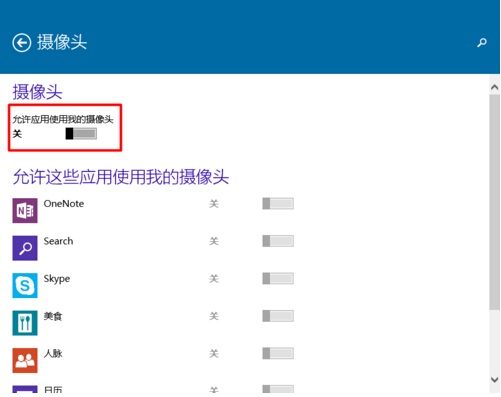This screenshot has height=397, width=501.
Task: Click the OneNote app icon
Action: point(25,210)
